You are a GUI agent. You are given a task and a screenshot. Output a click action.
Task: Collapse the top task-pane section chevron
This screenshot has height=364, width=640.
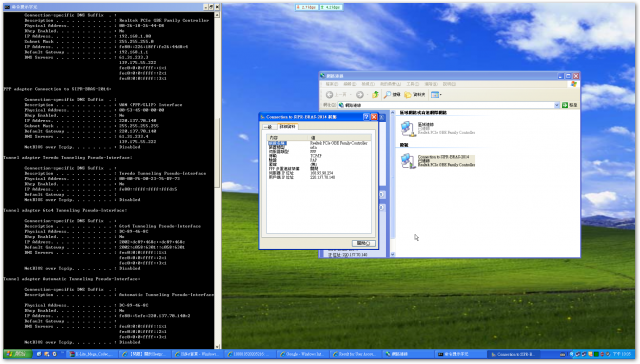click(x=382, y=118)
